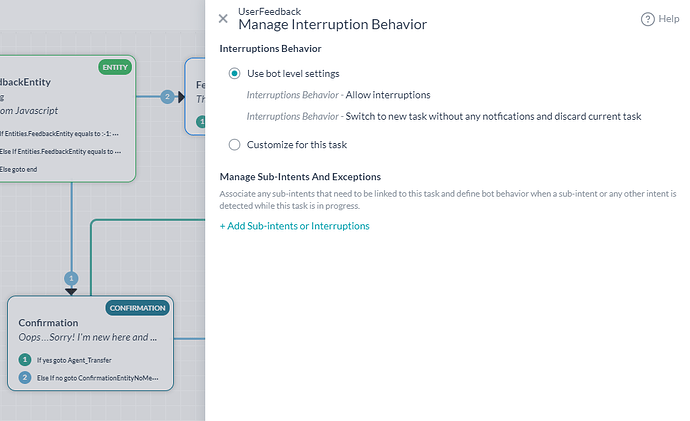Screen dimensions: 690x421
Task: Click blue circle 2 beside Else if no condition
Action: [25, 378]
